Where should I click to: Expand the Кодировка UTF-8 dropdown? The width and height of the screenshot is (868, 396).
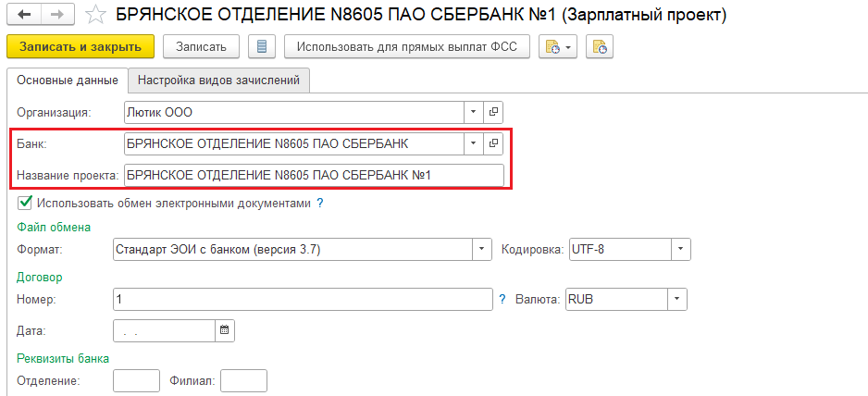coord(681,249)
